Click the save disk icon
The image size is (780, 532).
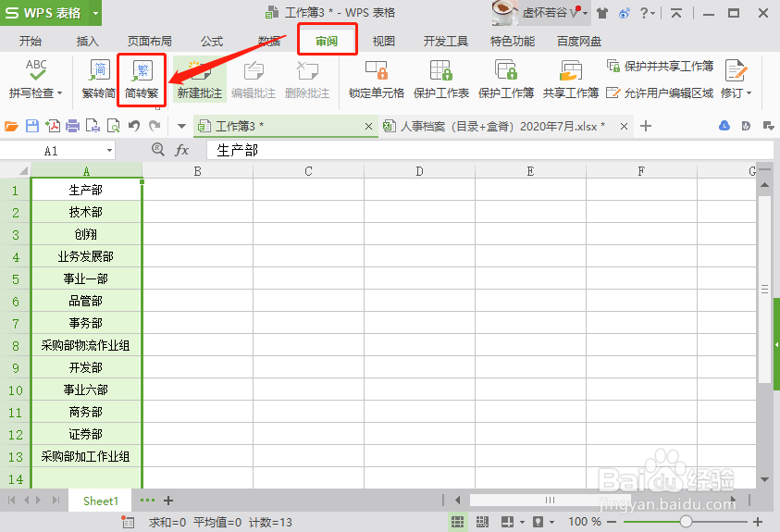32,126
